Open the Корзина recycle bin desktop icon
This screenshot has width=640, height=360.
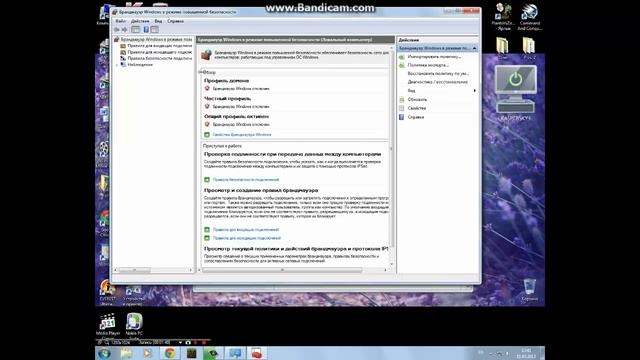[x=529, y=290]
